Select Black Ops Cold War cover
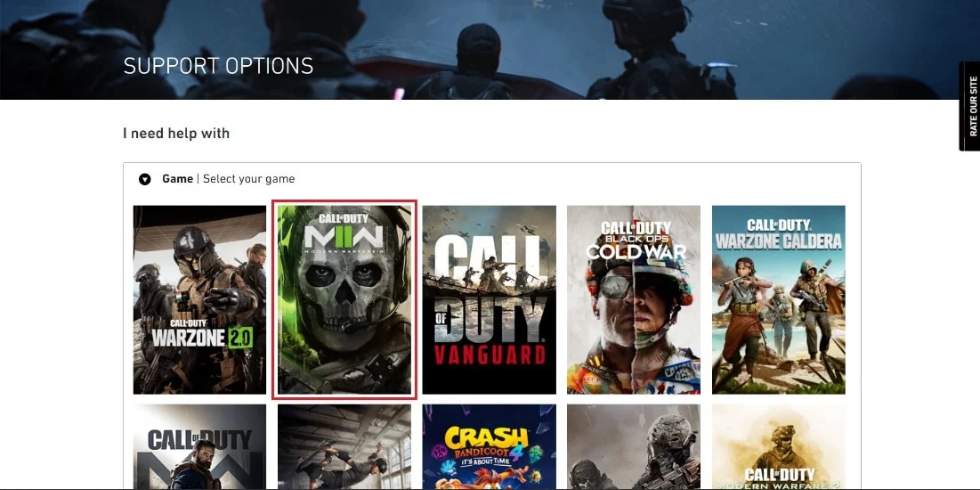Image resolution: width=980 pixels, height=490 pixels. coord(634,299)
